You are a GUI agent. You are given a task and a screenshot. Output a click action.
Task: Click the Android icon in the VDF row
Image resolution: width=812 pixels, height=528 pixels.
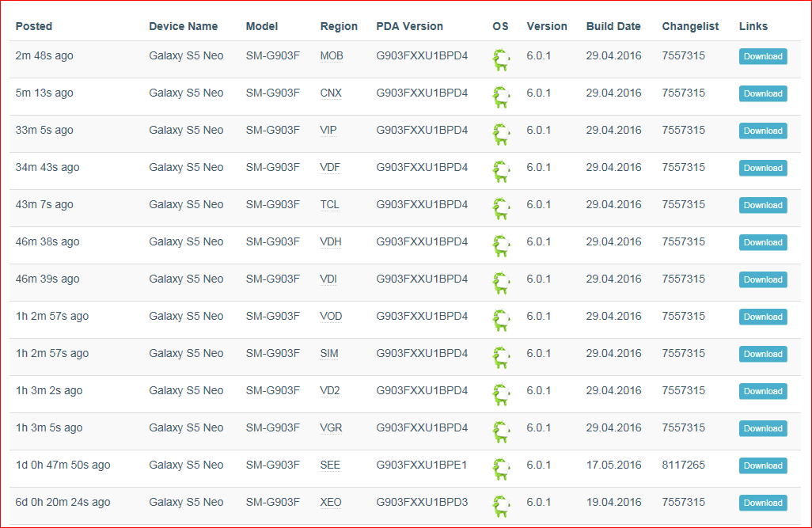coord(501,172)
